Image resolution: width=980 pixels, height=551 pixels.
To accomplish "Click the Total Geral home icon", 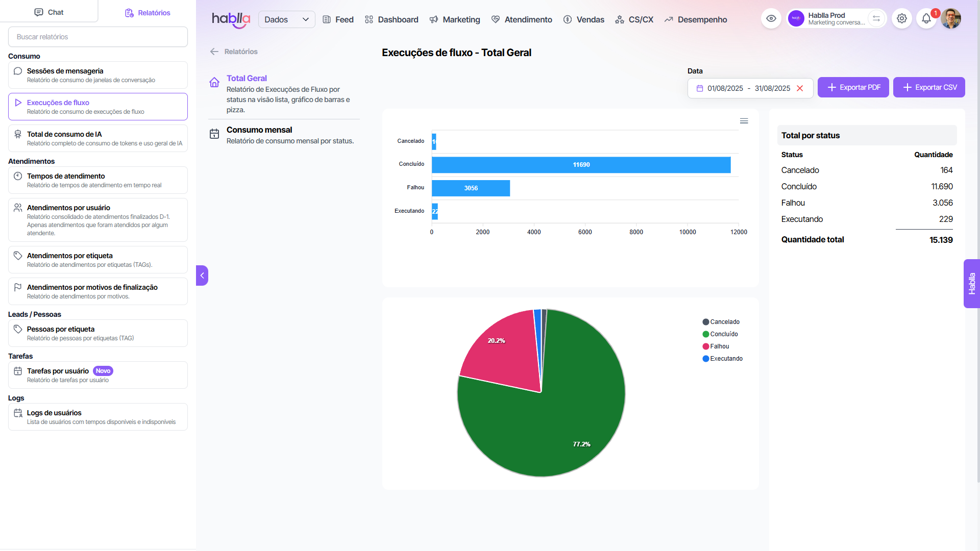I will click(214, 82).
